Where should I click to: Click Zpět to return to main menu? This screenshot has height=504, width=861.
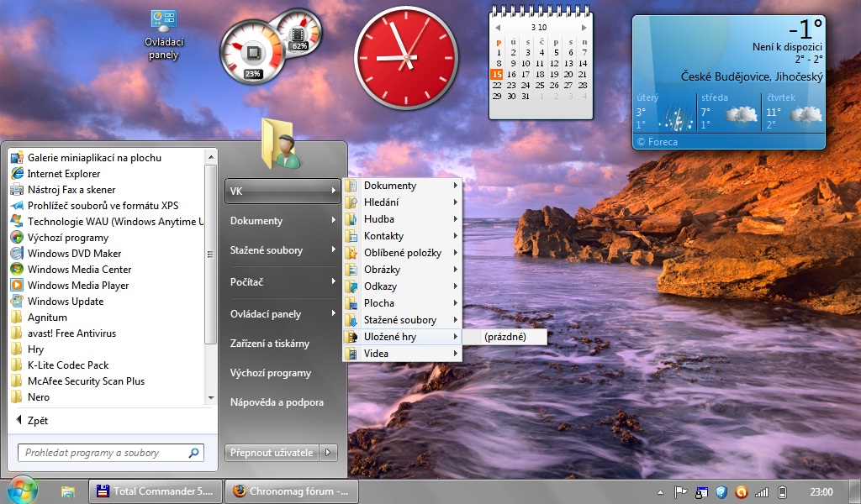pyautogui.click(x=38, y=420)
